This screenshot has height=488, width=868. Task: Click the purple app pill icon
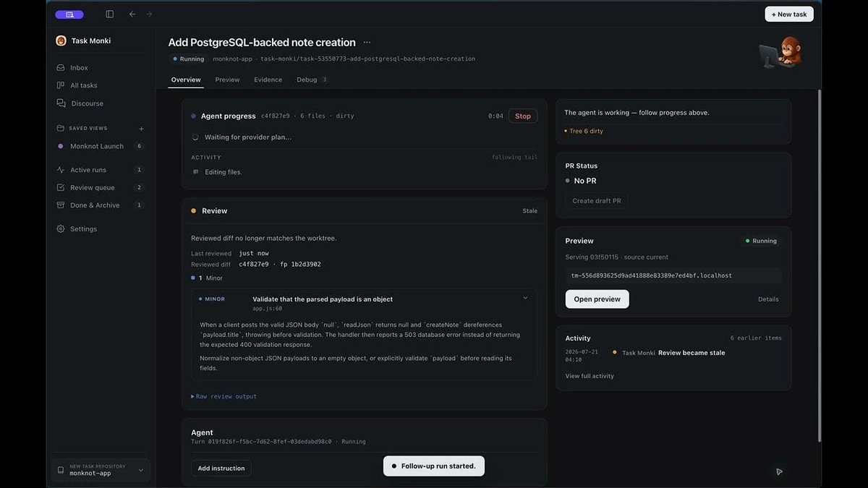point(69,14)
